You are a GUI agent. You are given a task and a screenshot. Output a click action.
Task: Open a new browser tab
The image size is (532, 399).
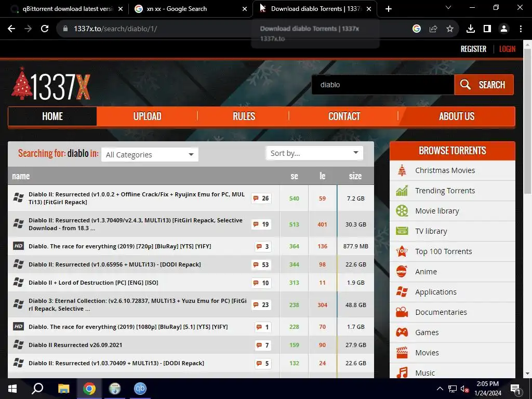(389, 9)
